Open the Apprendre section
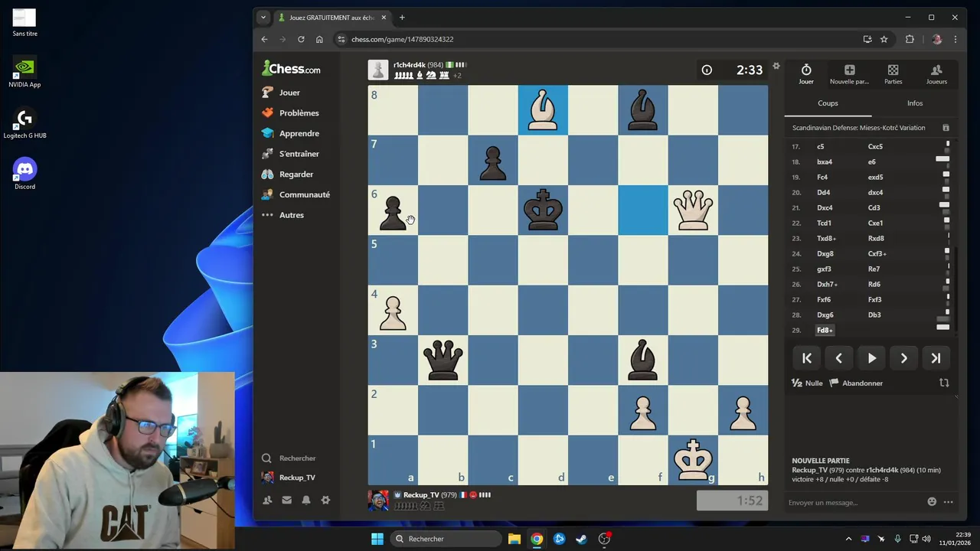This screenshot has height=551, width=980. click(290, 133)
